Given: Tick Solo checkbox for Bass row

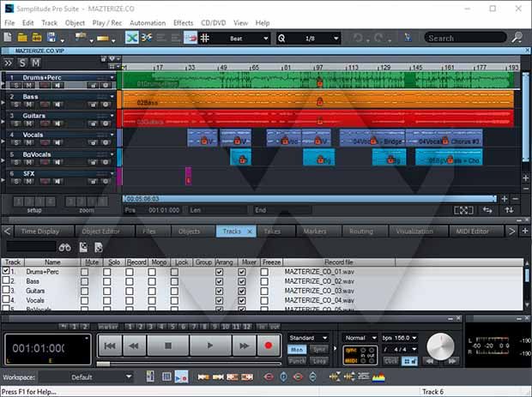Looking at the screenshot, I should 107,281.
